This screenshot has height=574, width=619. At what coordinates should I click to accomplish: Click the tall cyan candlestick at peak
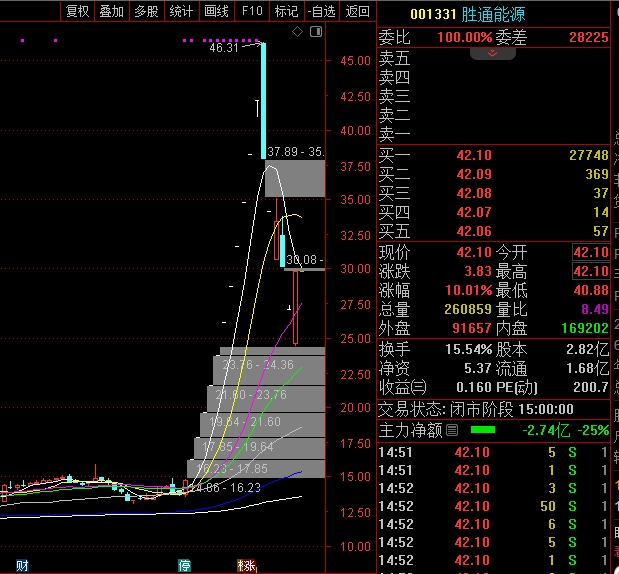(263, 101)
